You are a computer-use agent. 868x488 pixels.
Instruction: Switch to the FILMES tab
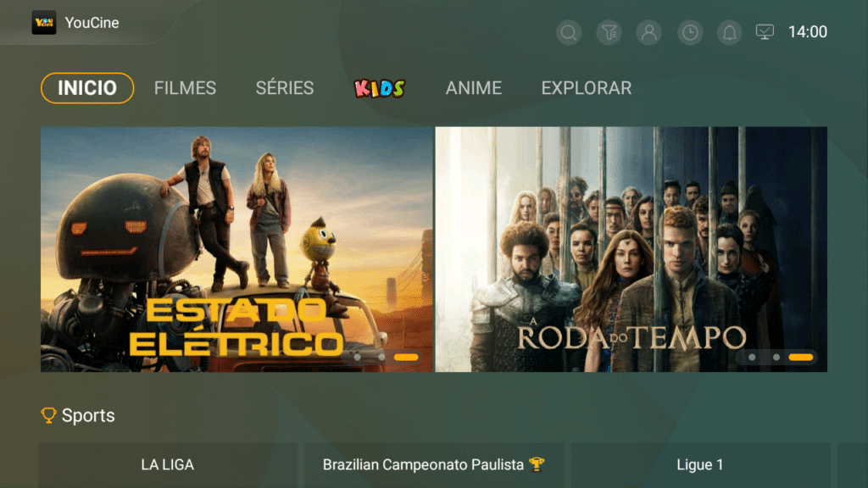pyautogui.click(x=185, y=88)
